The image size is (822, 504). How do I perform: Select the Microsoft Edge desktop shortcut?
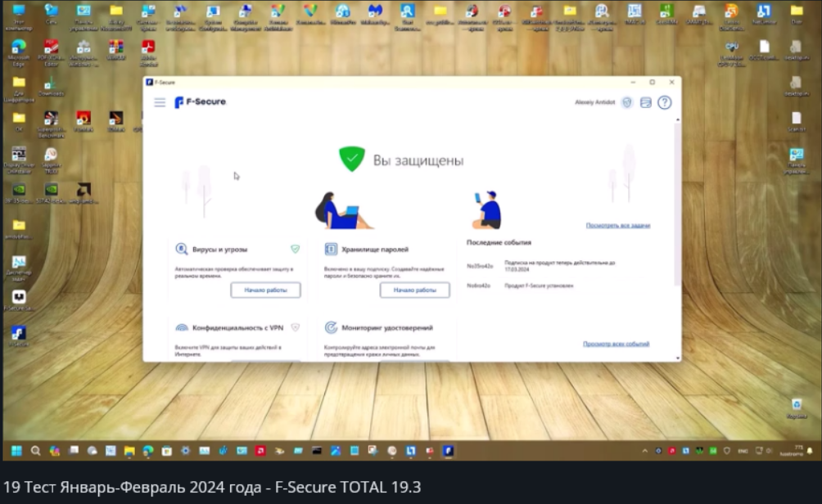pyautogui.click(x=18, y=53)
